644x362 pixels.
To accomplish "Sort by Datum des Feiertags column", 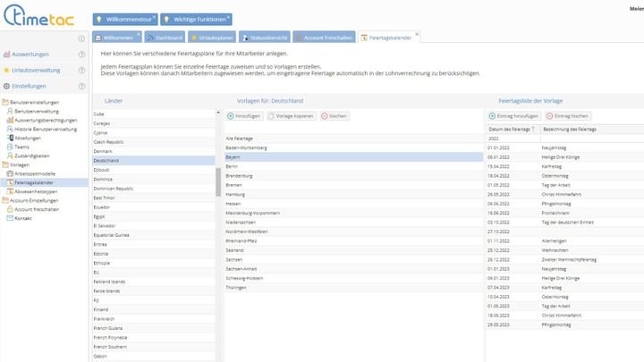I will pos(512,130).
